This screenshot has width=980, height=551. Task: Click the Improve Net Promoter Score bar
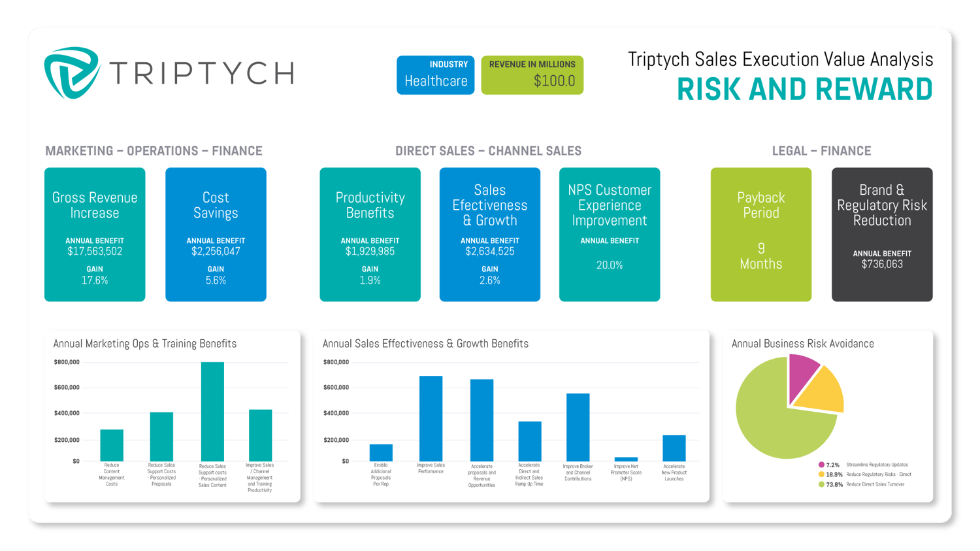(626, 459)
